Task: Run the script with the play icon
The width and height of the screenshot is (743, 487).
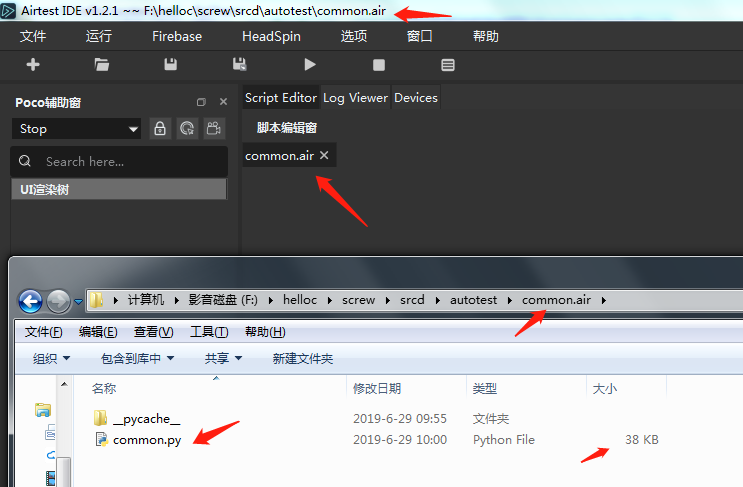Action: point(310,64)
